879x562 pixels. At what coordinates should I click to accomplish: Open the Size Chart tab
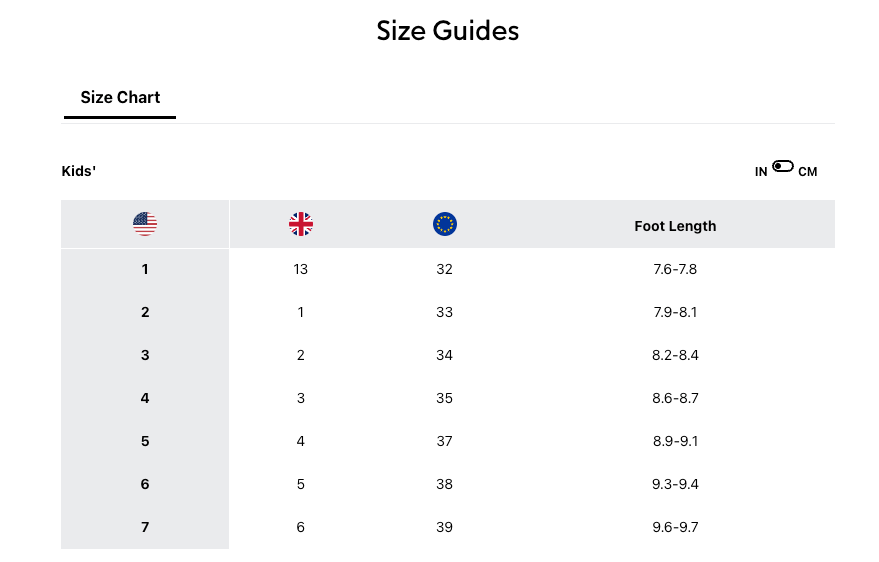click(120, 98)
